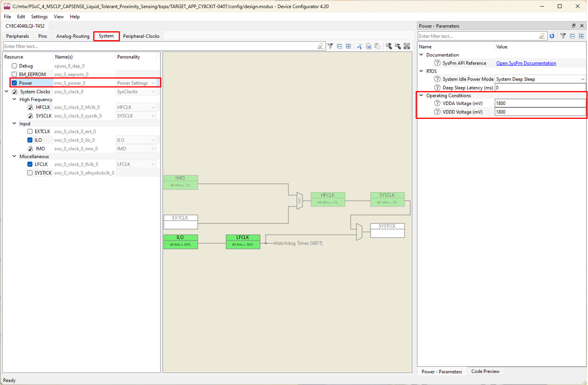Open the Help menu
Image resolution: width=588 pixels, height=385 pixels.
(75, 17)
